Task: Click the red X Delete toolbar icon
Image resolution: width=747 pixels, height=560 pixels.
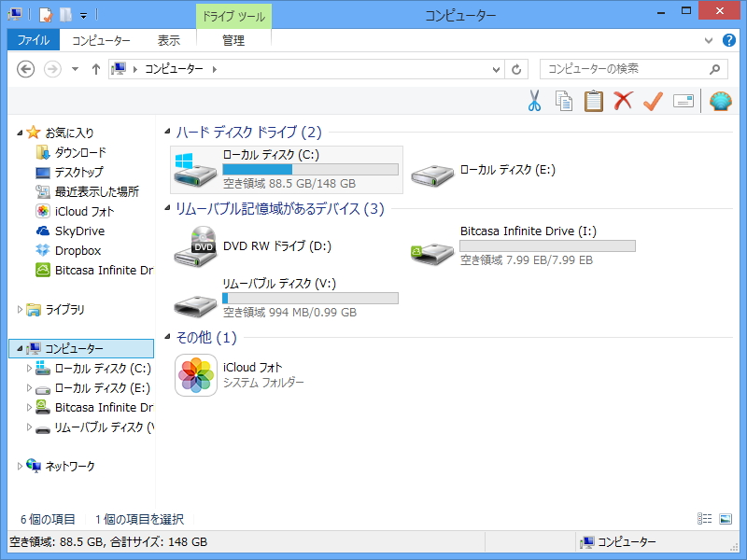Action: pos(623,101)
